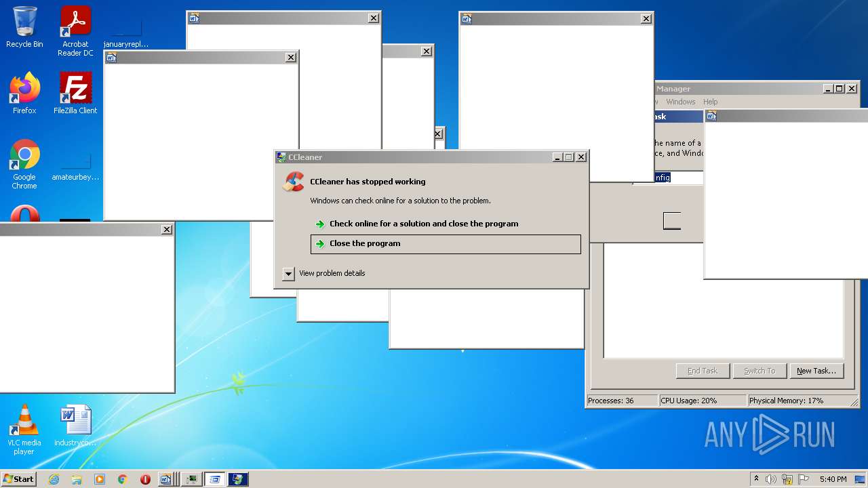Open the Start menu
Screen dimensions: 868x488
19,479
